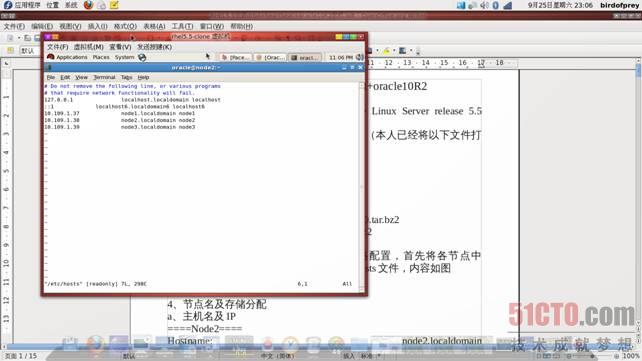The height and width of the screenshot is (361, 642).
Task: Open the writer 插入(I) menu
Action: click(x=97, y=26)
